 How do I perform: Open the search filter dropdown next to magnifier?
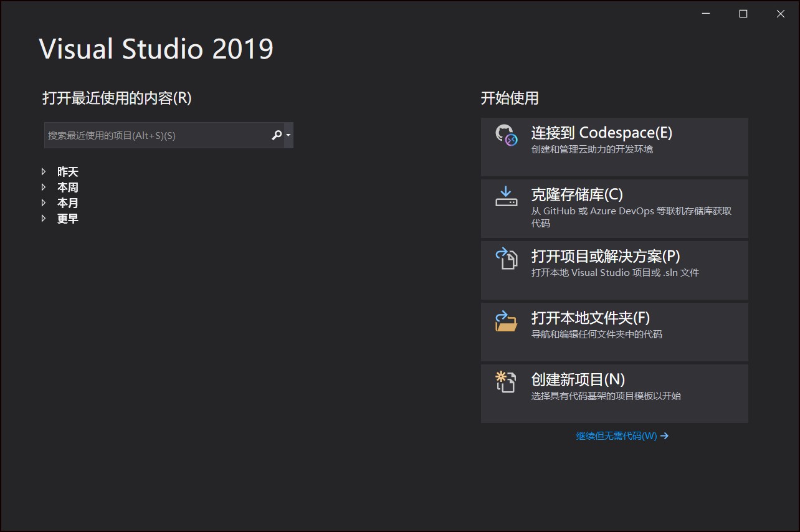pyautogui.click(x=287, y=135)
